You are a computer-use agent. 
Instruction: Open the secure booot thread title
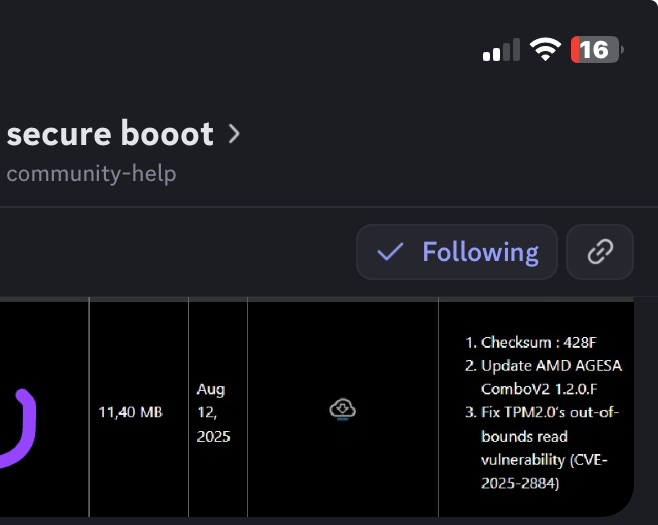click(x=110, y=133)
